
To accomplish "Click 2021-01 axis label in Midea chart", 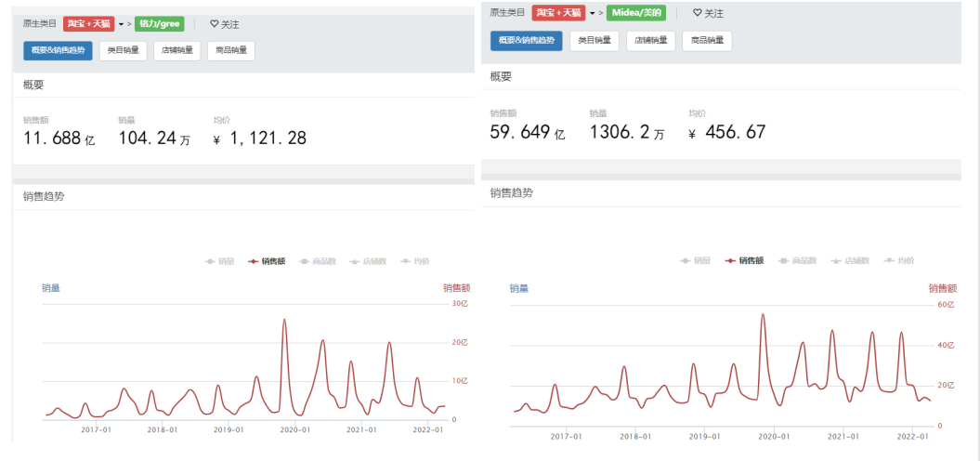I will (843, 435).
